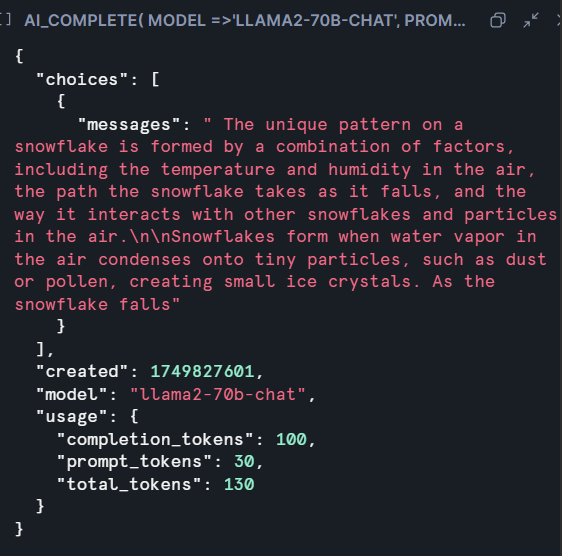Collapse the expanded cell view with inward-arrows icon
This screenshot has height=556, width=562.
coord(531,20)
